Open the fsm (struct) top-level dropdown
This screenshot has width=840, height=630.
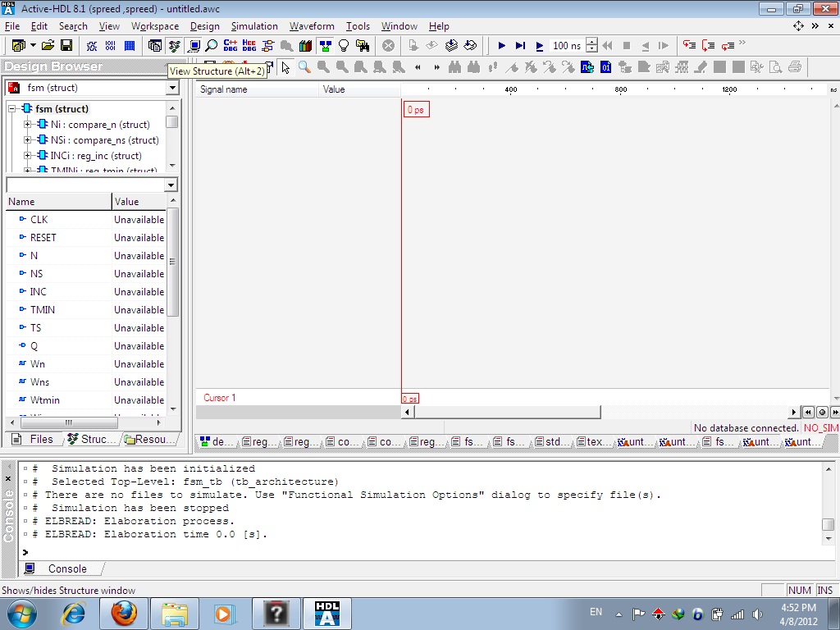[172, 88]
